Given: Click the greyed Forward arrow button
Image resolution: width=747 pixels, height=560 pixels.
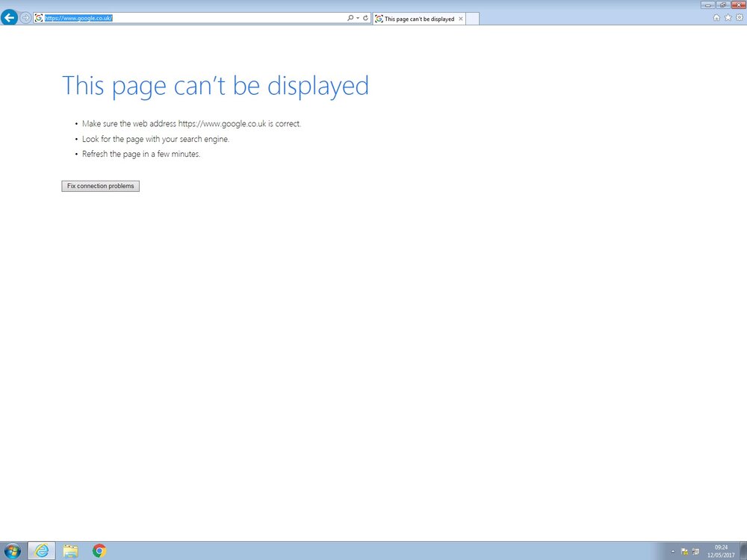Looking at the screenshot, I should (x=25, y=18).
